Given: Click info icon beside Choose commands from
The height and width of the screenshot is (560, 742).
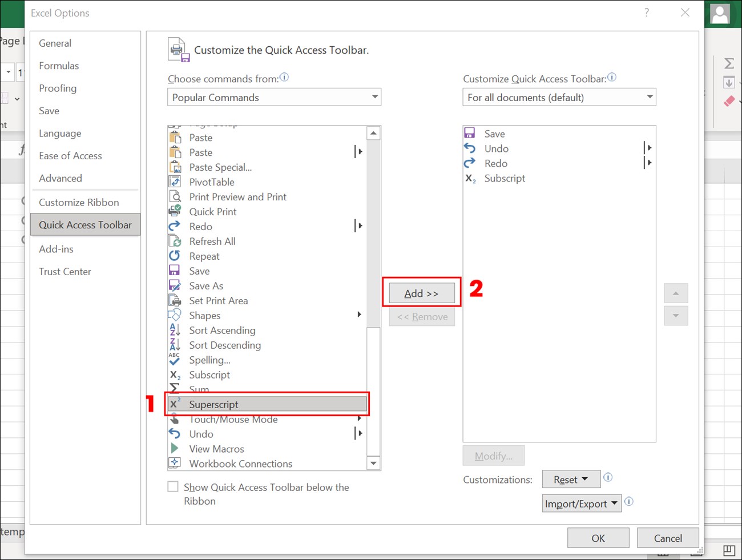Looking at the screenshot, I should tap(284, 77).
